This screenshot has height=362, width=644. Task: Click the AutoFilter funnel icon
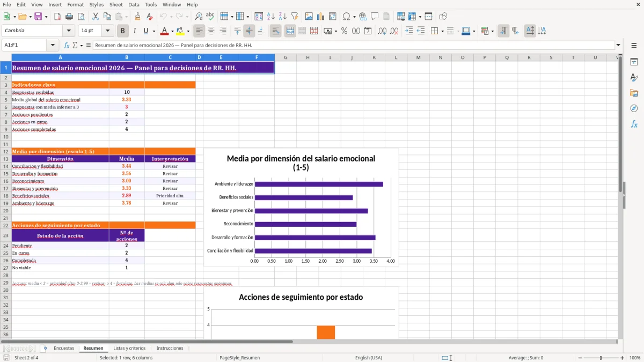tap(294, 17)
